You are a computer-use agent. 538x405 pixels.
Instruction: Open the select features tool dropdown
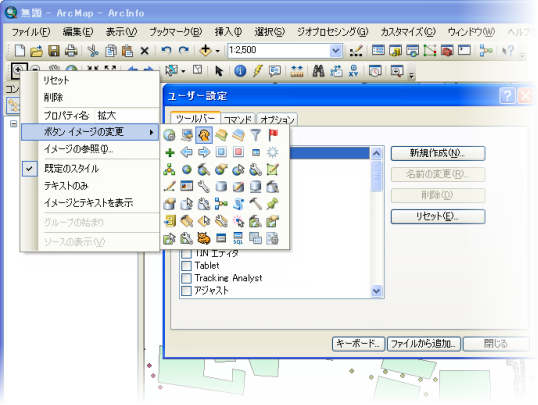click(x=183, y=71)
